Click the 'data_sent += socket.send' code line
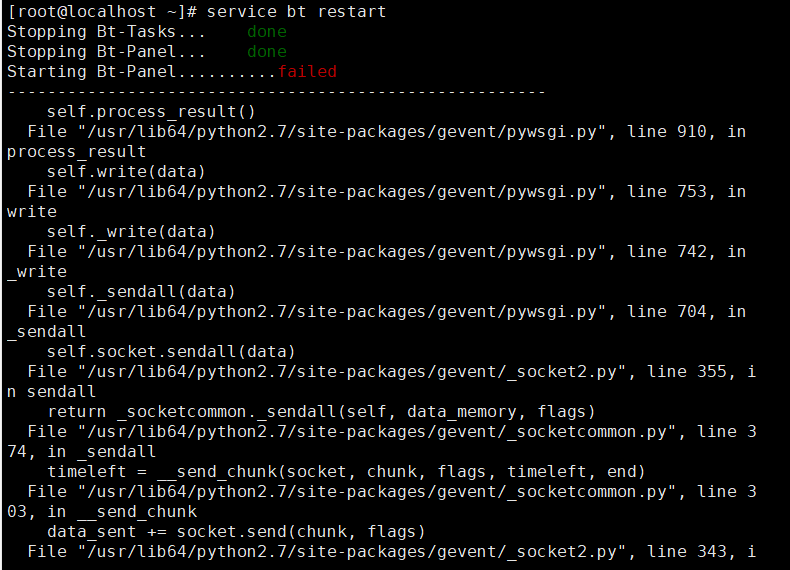790x570 pixels. pos(236,531)
